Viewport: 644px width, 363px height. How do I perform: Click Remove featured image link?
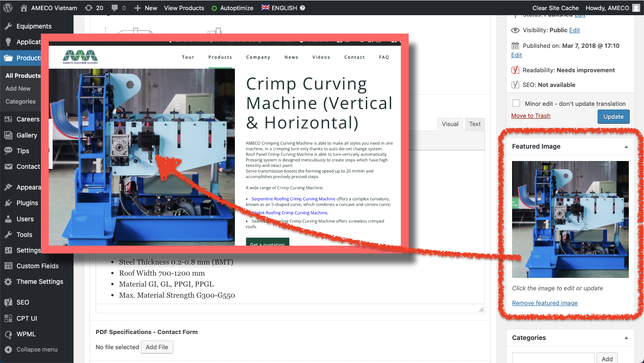tap(545, 303)
